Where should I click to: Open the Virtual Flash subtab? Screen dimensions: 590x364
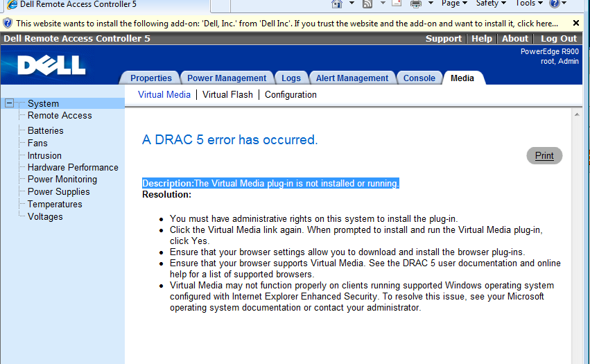coord(227,95)
